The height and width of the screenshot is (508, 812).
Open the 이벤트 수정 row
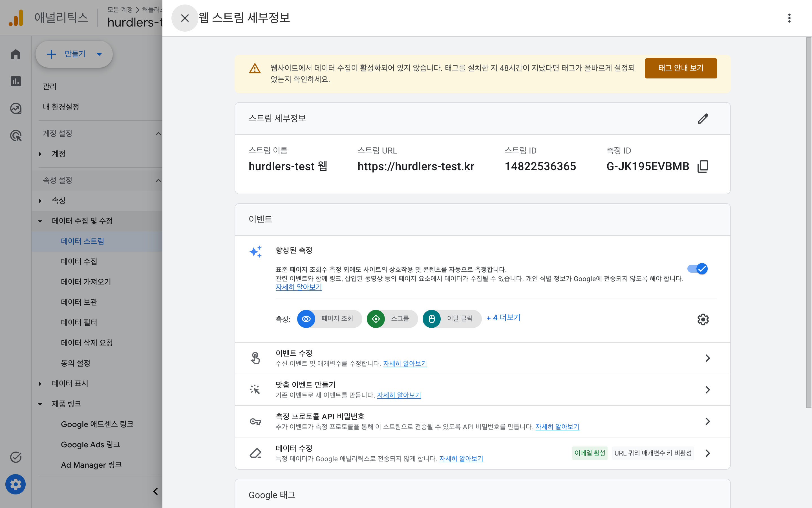tap(482, 358)
